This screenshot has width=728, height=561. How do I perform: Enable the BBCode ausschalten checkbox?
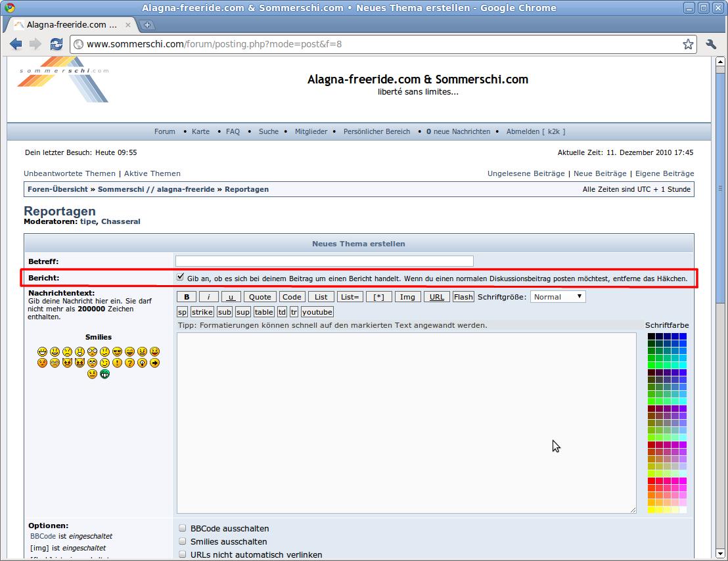pos(183,528)
